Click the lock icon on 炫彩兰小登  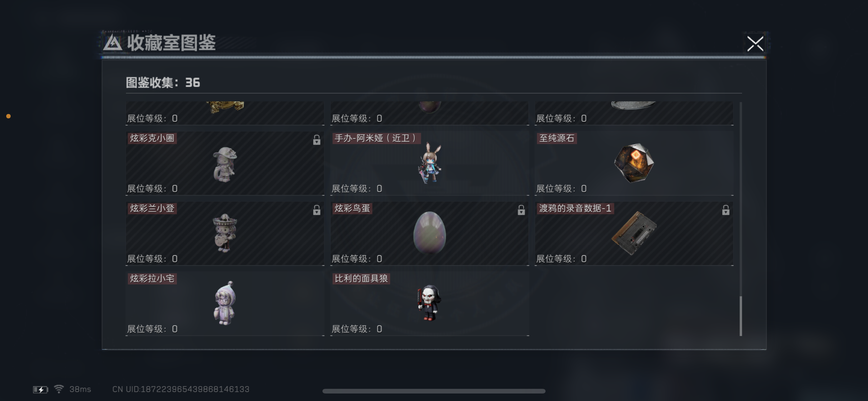[317, 210]
